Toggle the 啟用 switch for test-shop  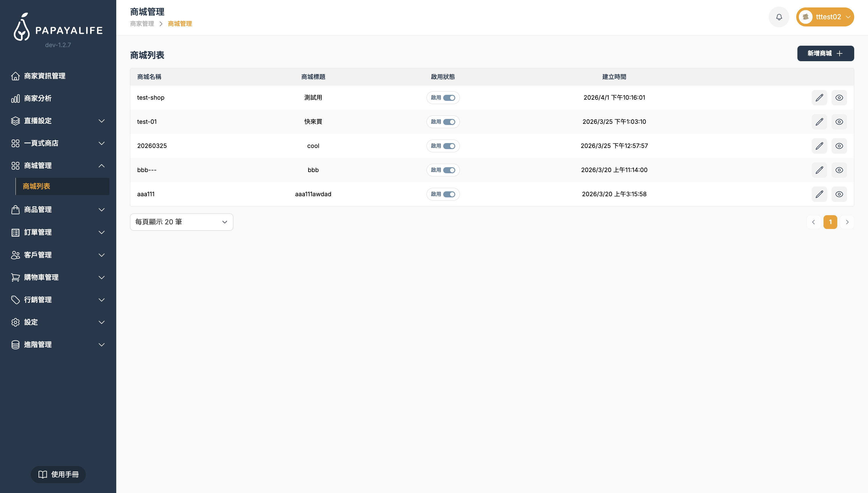[x=449, y=98]
